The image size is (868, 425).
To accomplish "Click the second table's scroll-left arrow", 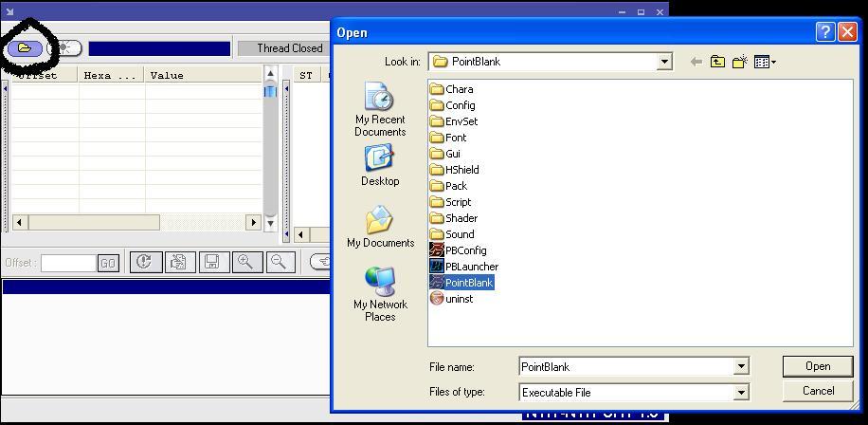I will click(x=300, y=235).
